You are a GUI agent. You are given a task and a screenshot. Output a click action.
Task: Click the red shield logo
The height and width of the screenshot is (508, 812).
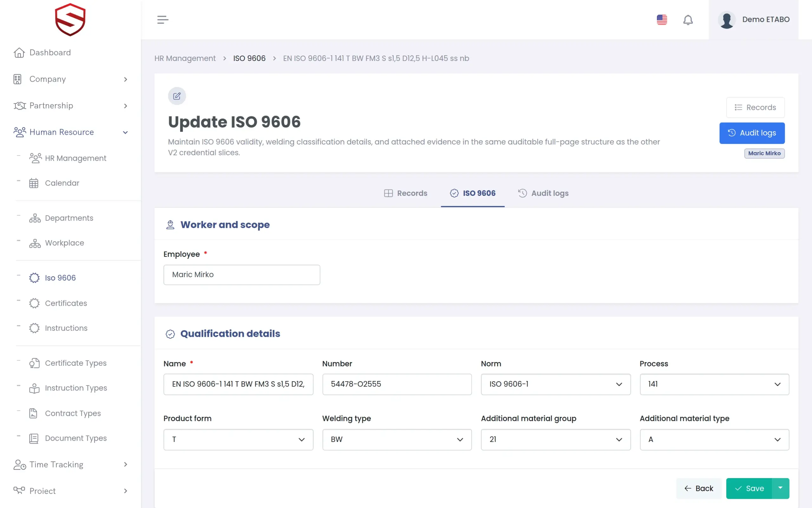click(70, 19)
